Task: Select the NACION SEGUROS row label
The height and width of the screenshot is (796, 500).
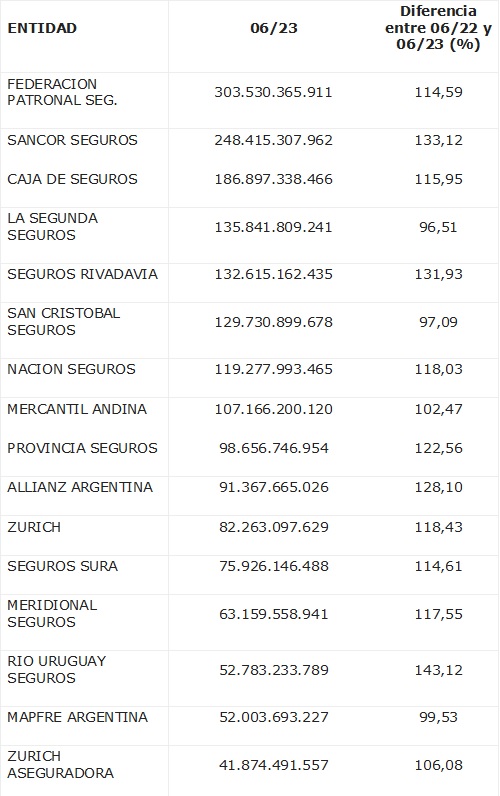Action: [72, 369]
